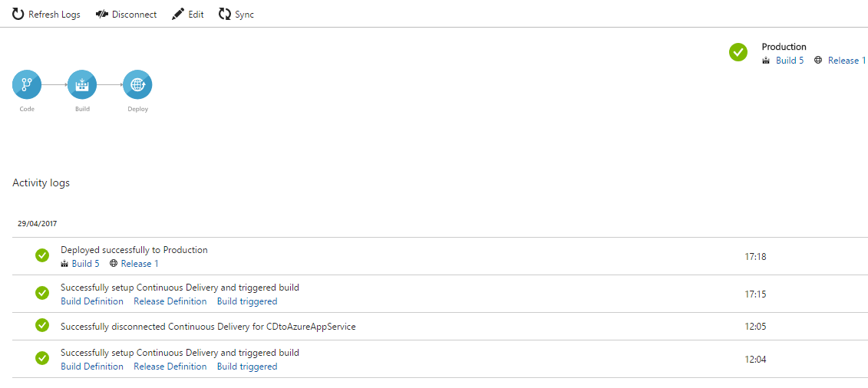This screenshot has height=388, width=868.
Task: Open Build 5 link under Production
Action: coord(790,61)
